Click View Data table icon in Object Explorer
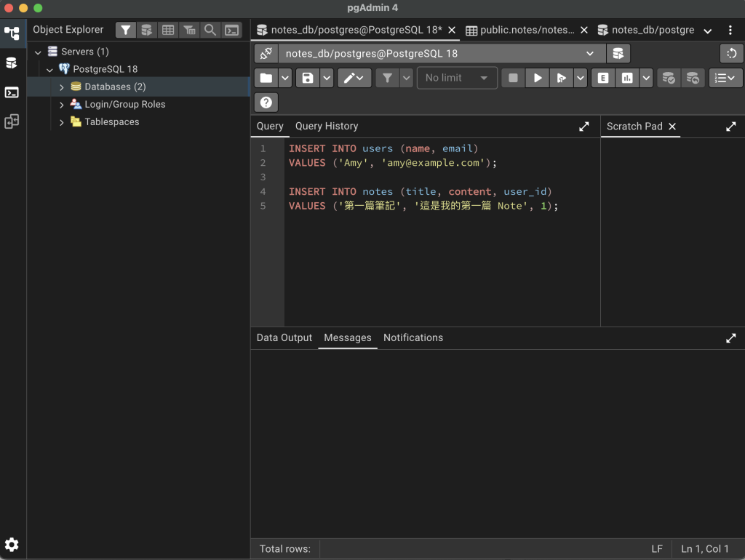The height and width of the screenshot is (560, 745). [x=168, y=30]
